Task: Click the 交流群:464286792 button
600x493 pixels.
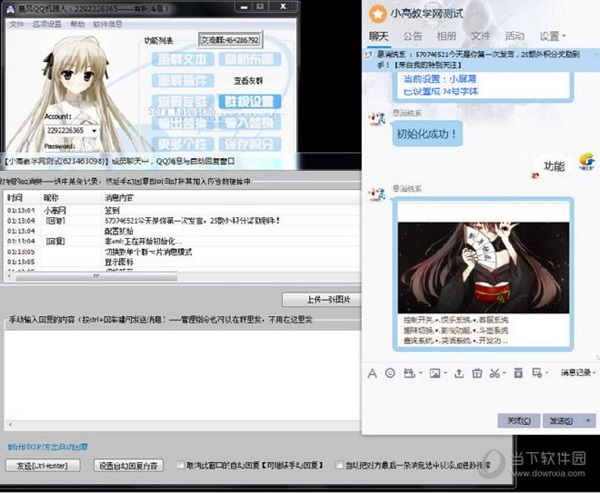Action: 230,40
